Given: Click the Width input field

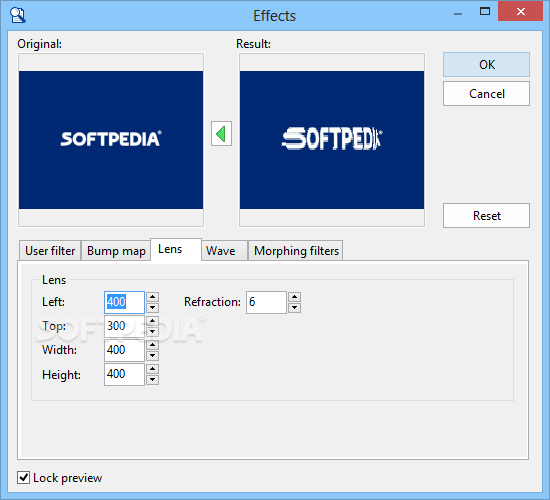Looking at the screenshot, I should 124,350.
